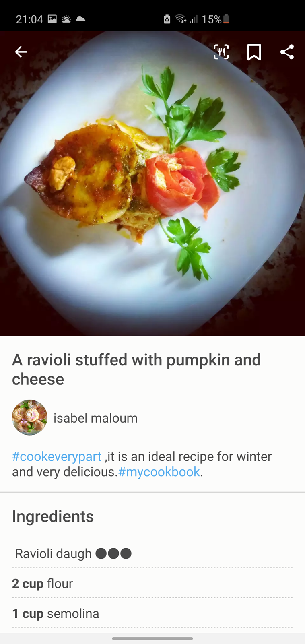
Task: Select the recipe title text
Action: [x=136, y=369]
